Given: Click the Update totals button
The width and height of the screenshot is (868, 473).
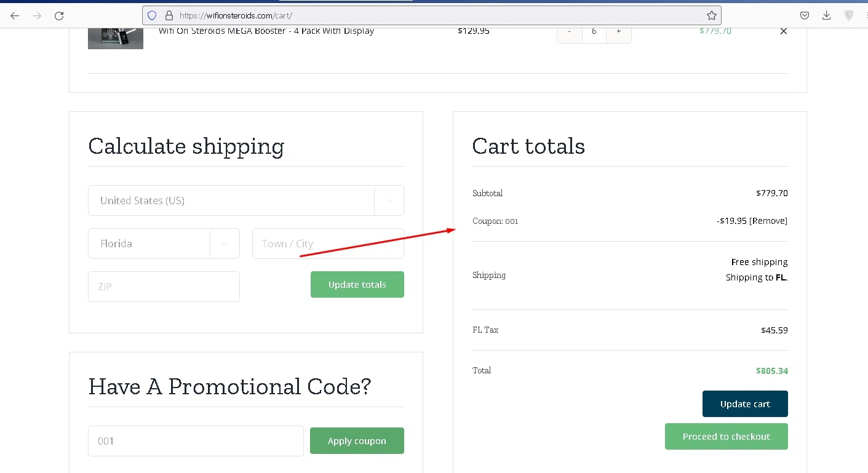Looking at the screenshot, I should [357, 285].
